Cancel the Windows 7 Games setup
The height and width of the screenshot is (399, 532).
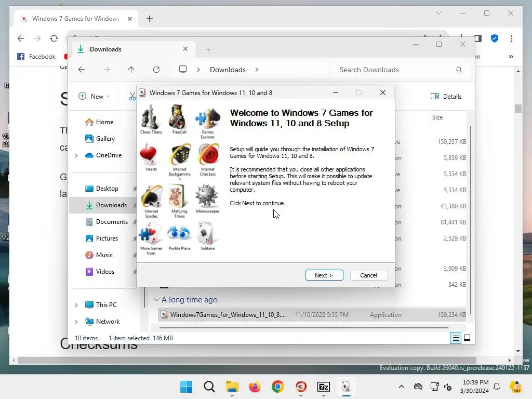368,275
